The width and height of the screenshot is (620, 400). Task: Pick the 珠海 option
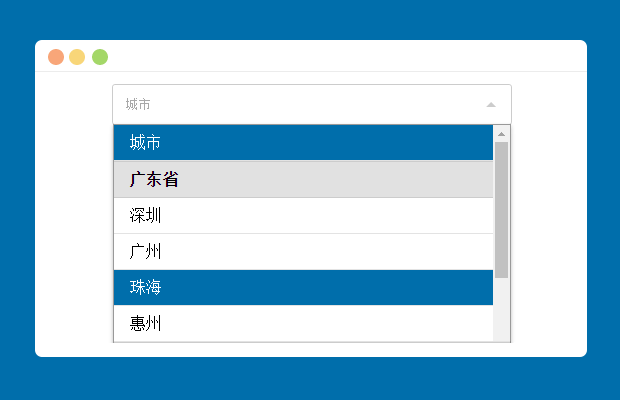coord(303,287)
